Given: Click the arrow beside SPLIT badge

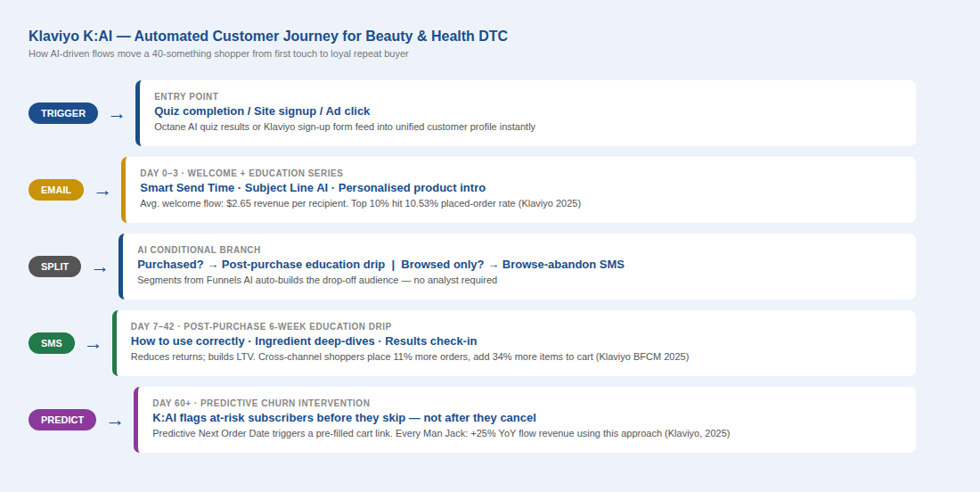Looking at the screenshot, I should pyautogui.click(x=100, y=269).
